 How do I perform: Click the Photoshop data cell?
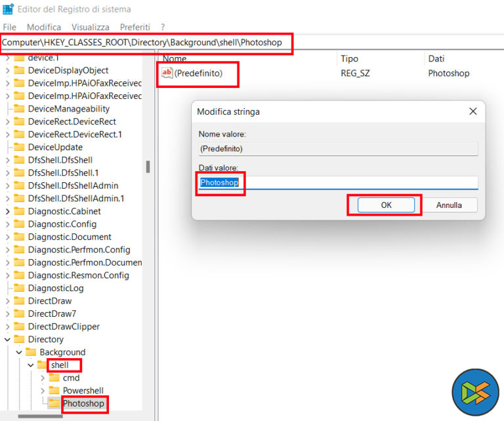tap(449, 73)
